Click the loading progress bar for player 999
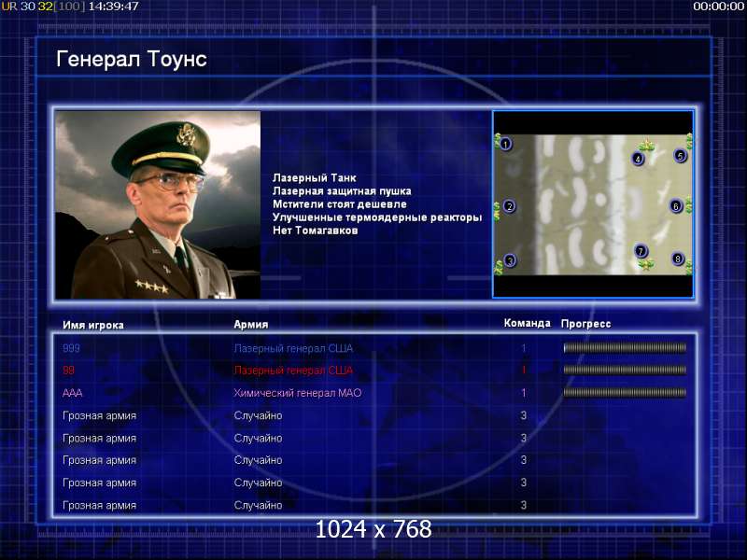This screenshot has height=560, width=747. pos(625,348)
